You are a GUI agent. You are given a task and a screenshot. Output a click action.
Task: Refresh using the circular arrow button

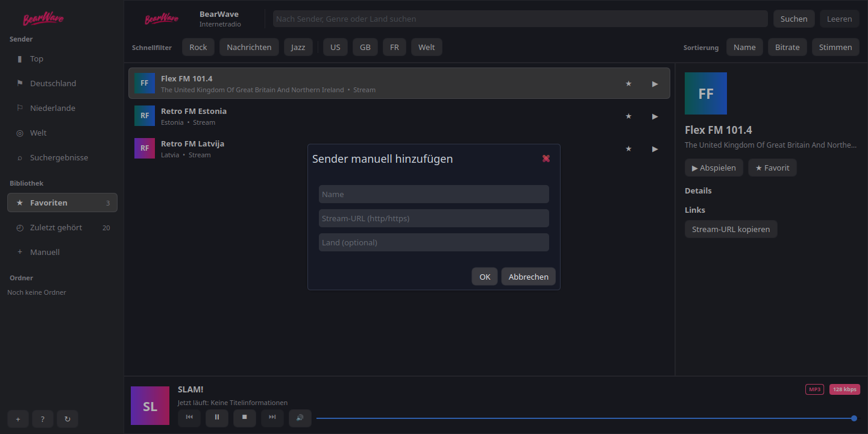tap(68, 419)
